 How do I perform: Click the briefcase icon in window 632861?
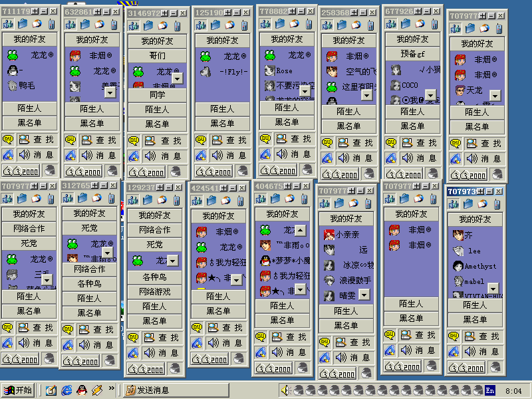click(x=84, y=25)
